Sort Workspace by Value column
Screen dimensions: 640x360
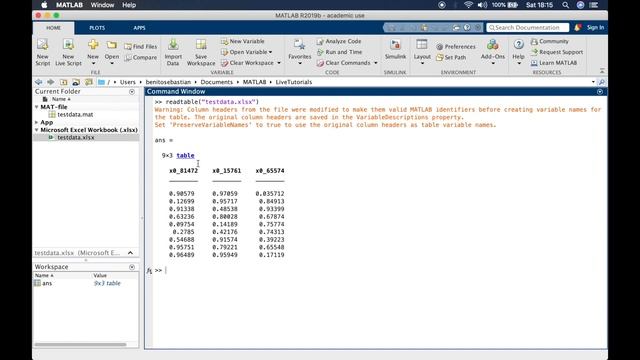[100, 276]
